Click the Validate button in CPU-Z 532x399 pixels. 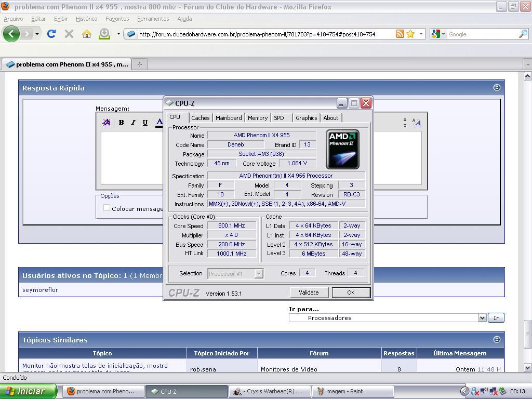point(309,292)
